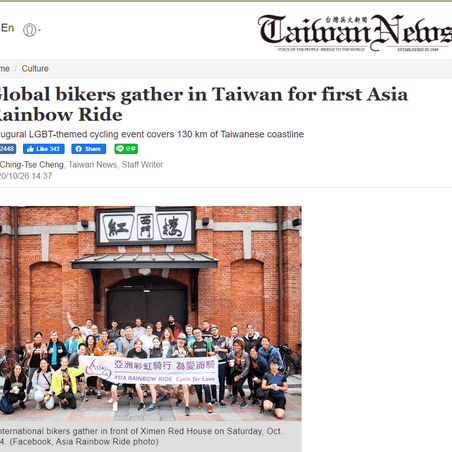
Task: Click the 2448 share count badge
Action: [x=8, y=149]
